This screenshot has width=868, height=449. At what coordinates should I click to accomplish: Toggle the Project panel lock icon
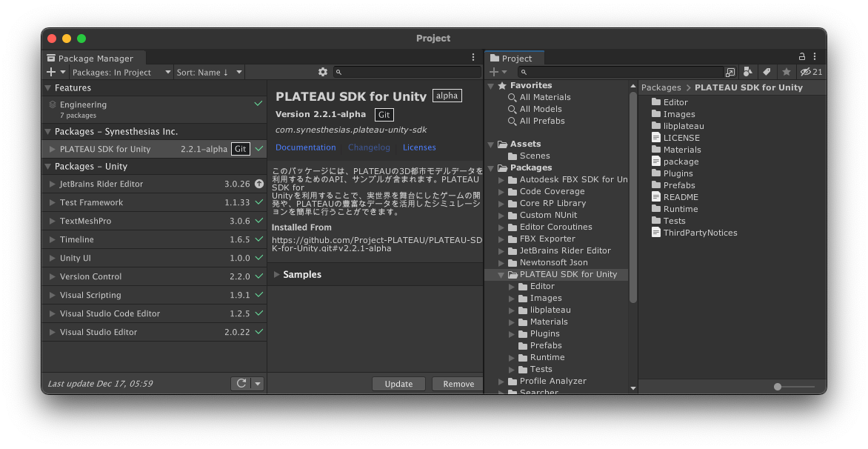click(801, 56)
